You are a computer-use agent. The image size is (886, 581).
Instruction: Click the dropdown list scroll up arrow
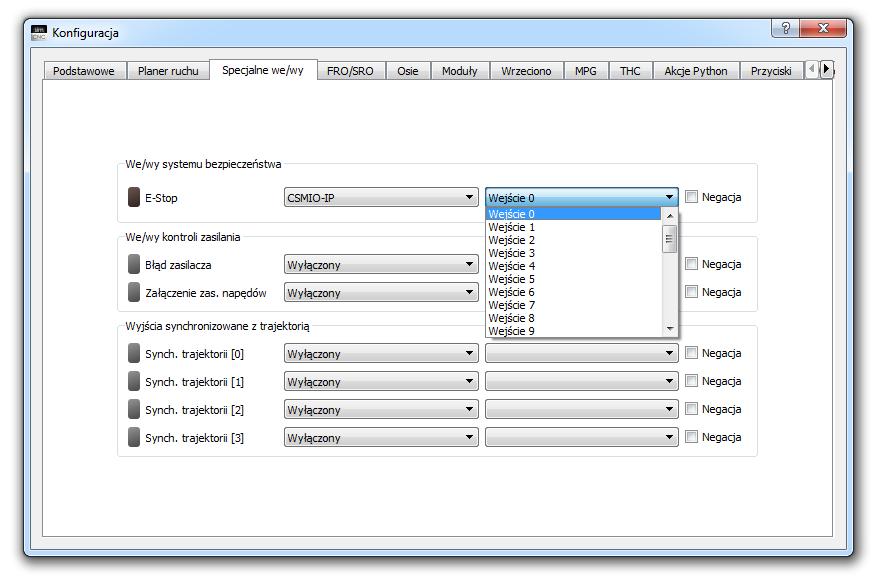coord(670,215)
